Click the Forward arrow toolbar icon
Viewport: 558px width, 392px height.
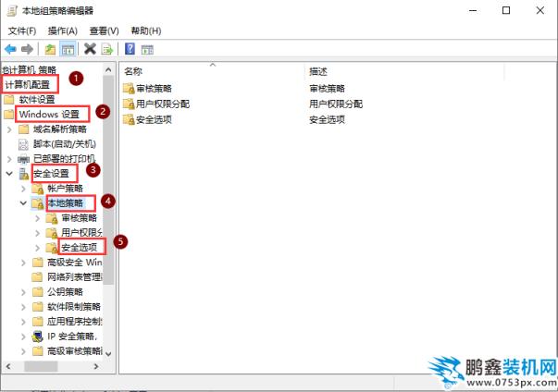[x=27, y=49]
